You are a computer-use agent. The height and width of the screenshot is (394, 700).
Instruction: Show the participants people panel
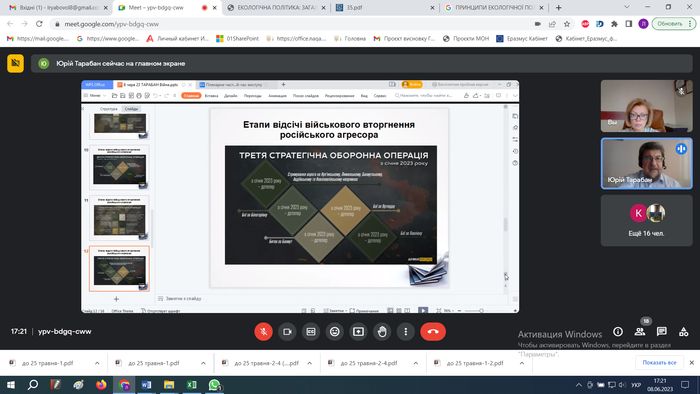640,332
